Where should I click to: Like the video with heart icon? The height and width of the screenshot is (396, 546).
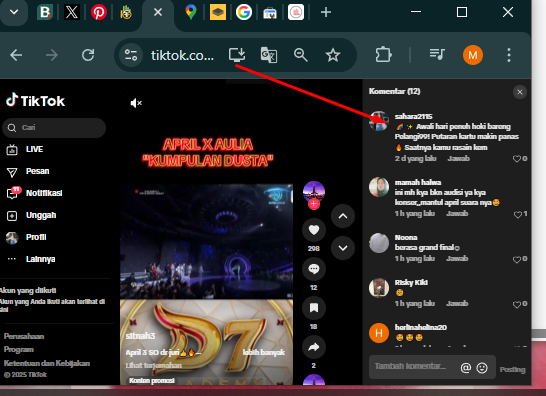coord(314,230)
